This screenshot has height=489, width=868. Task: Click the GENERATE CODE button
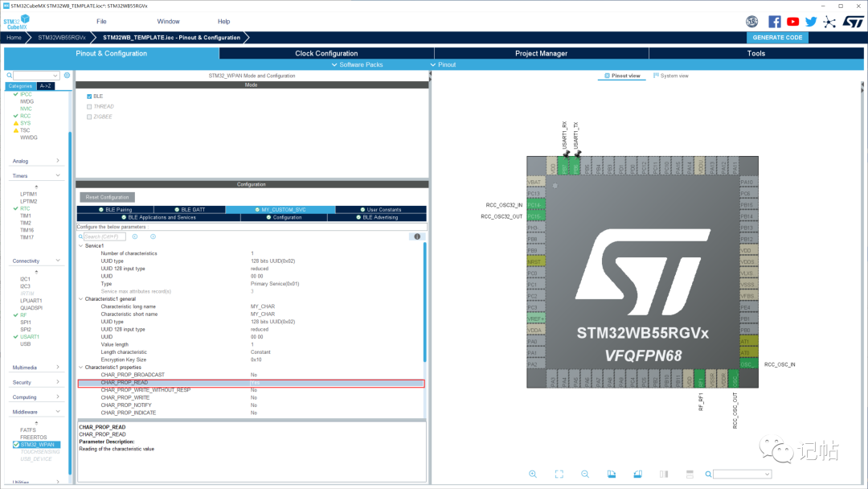click(777, 38)
